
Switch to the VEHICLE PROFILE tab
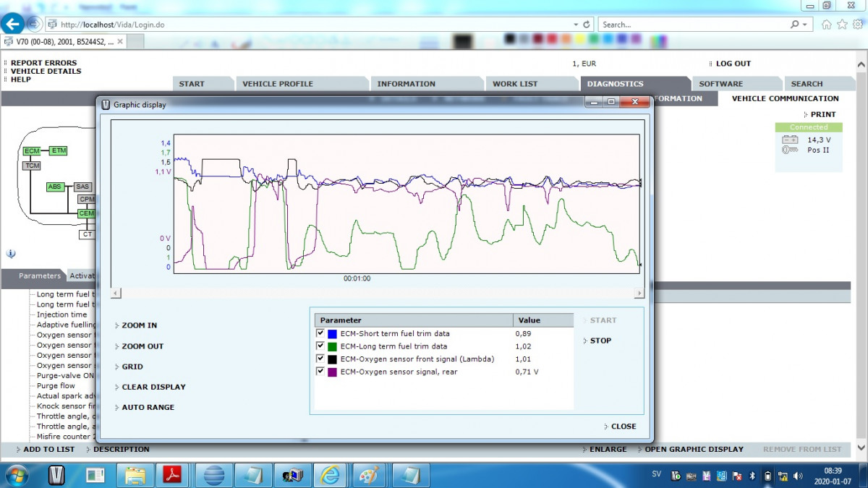click(278, 84)
